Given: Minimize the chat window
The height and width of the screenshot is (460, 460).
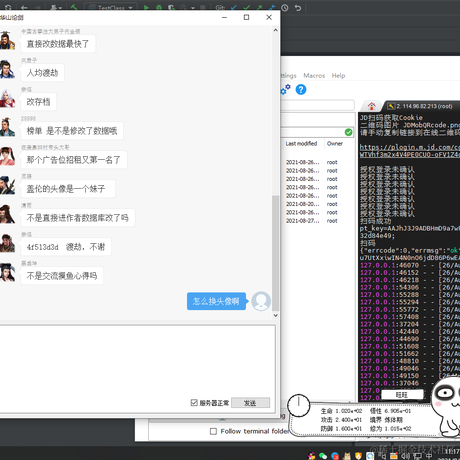Looking at the screenshot, I should (x=224, y=17).
